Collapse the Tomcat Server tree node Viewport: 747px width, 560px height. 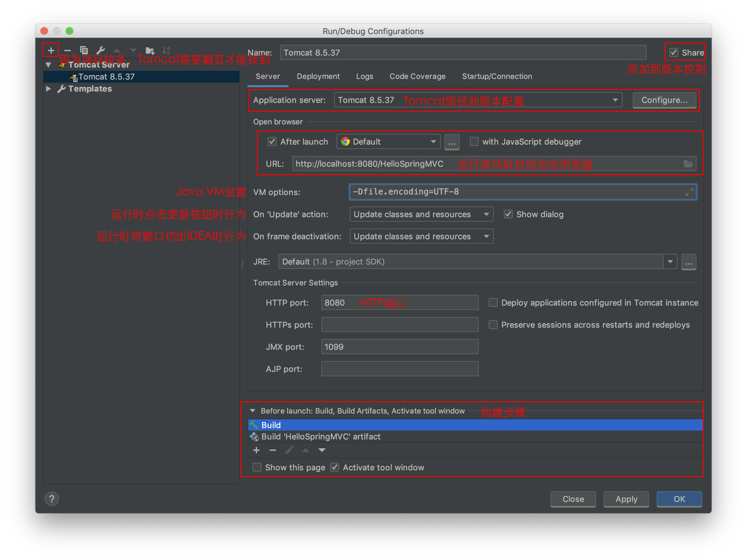tap(48, 65)
